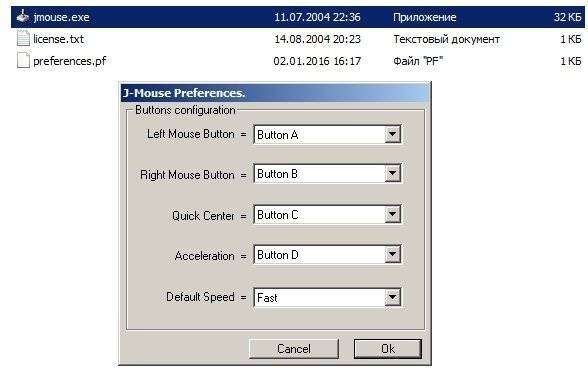Select the jmouse.exe joystick icon
The image size is (588, 374).
point(23,17)
